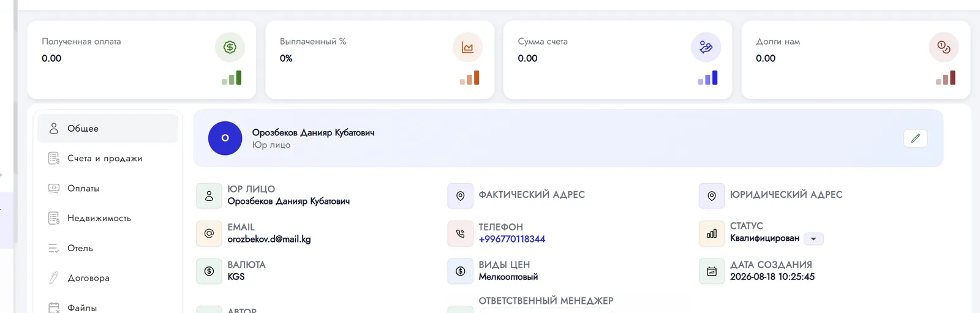Go to the Недвижимость sidebar tab
980x313 pixels.
coord(108,219)
